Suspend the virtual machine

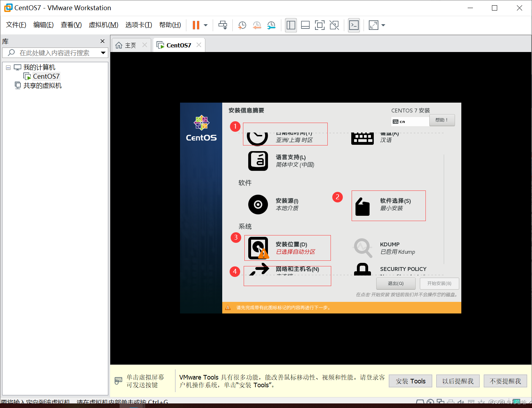[196, 25]
